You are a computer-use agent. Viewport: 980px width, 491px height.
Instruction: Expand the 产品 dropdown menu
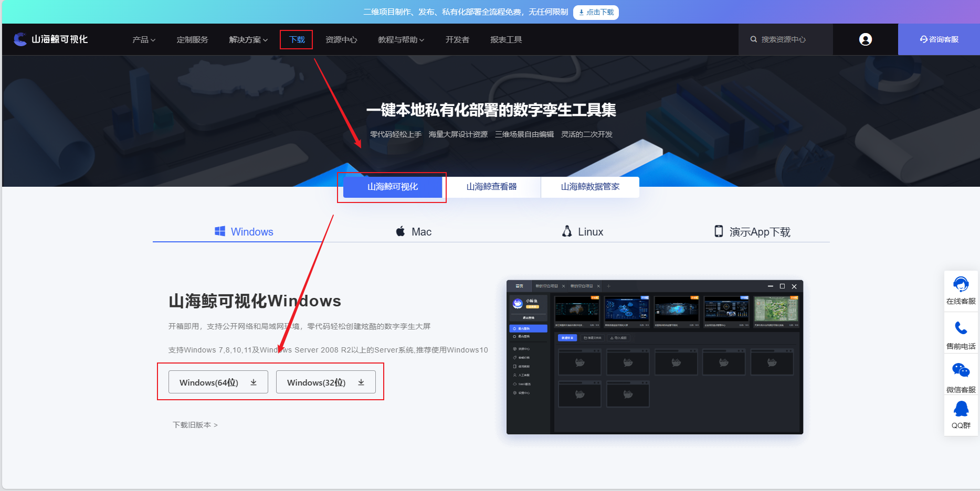[144, 39]
